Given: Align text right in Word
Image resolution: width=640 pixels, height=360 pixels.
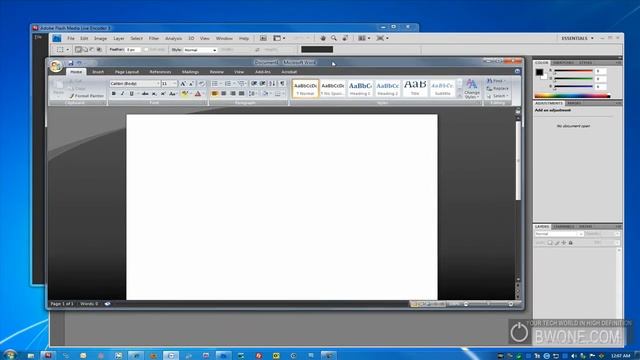Looking at the screenshot, I should [233, 94].
